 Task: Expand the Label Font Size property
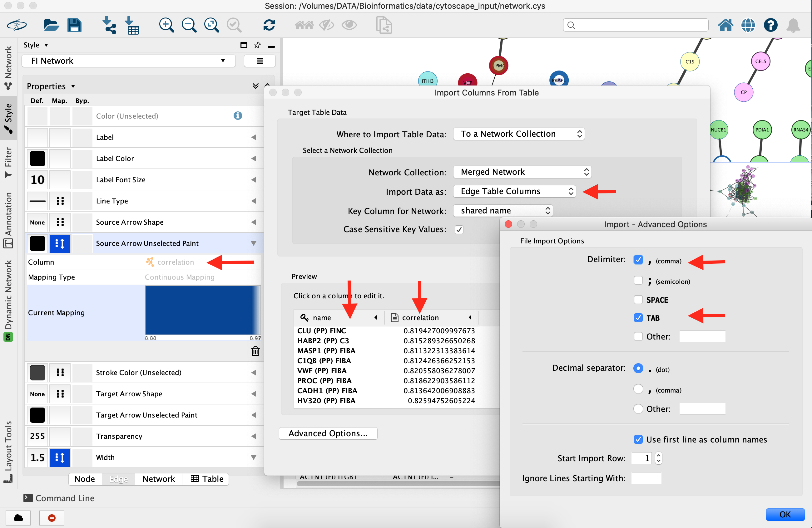[x=254, y=180]
